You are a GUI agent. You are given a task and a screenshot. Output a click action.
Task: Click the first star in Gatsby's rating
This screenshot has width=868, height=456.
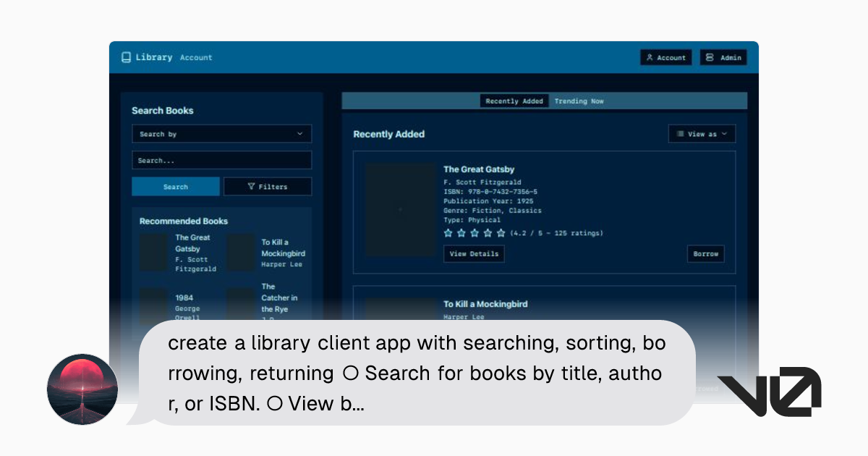[x=448, y=232]
